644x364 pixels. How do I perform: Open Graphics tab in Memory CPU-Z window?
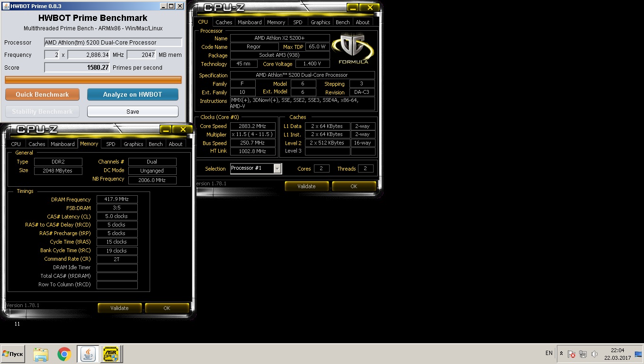pyautogui.click(x=134, y=144)
